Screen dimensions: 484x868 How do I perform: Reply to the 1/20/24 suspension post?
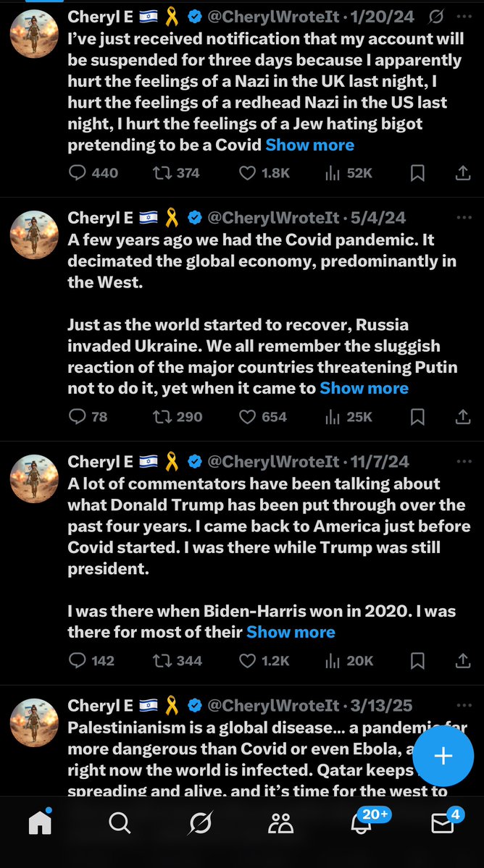pyautogui.click(x=78, y=173)
